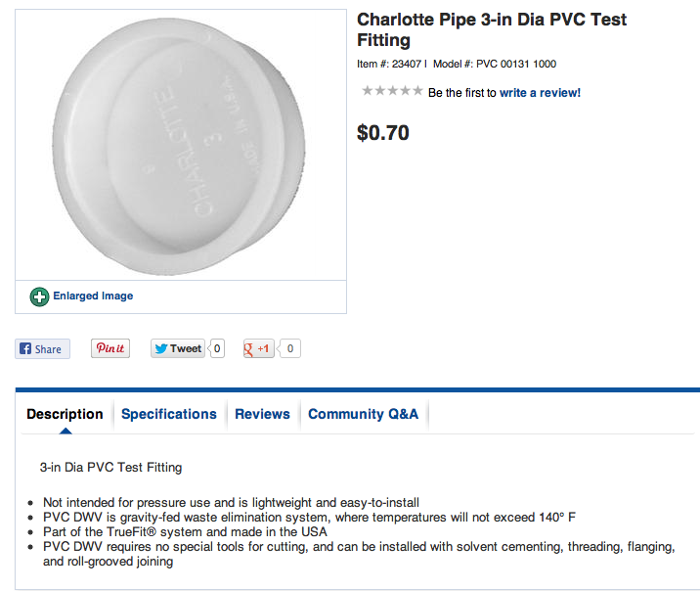700x591 pixels.
Task: Click the Google +1 button
Action: [x=259, y=348]
